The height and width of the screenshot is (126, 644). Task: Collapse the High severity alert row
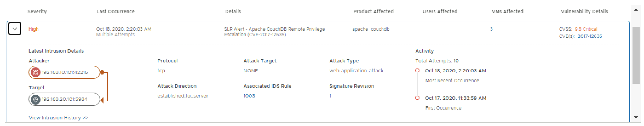tap(15, 29)
